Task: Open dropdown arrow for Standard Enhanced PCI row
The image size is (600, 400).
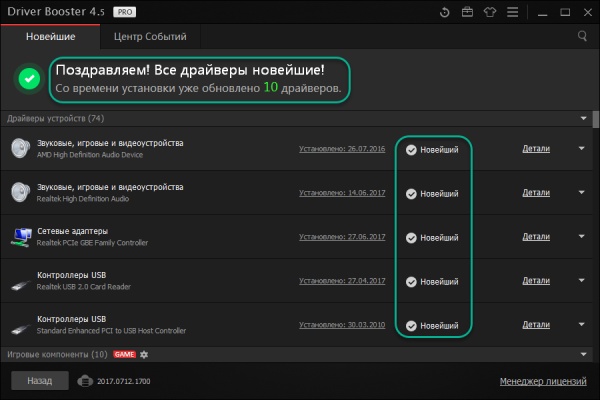Action: point(581,324)
